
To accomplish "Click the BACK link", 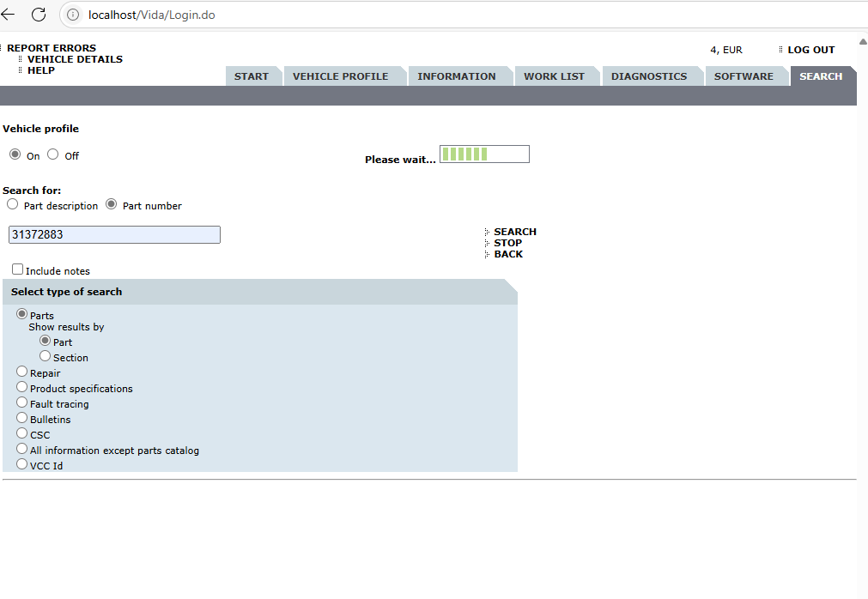I will [507, 254].
